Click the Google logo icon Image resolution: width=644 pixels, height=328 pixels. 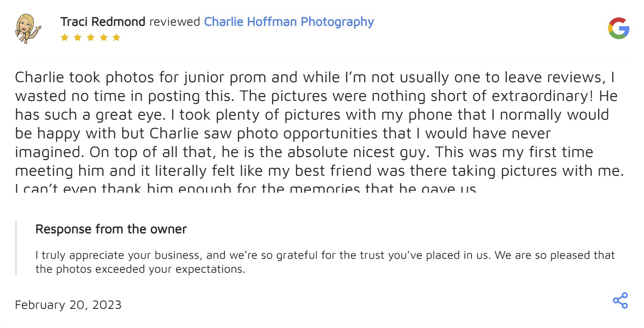click(619, 28)
